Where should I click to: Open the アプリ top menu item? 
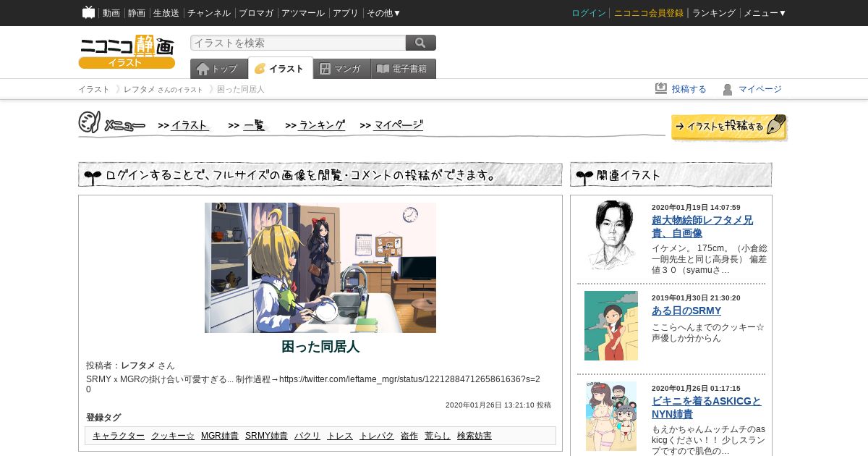(346, 13)
